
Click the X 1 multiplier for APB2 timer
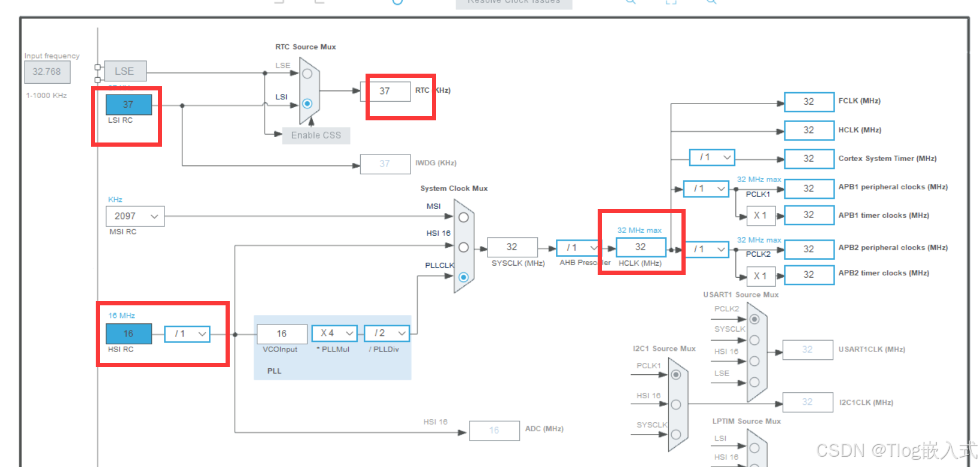pos(760,276)
